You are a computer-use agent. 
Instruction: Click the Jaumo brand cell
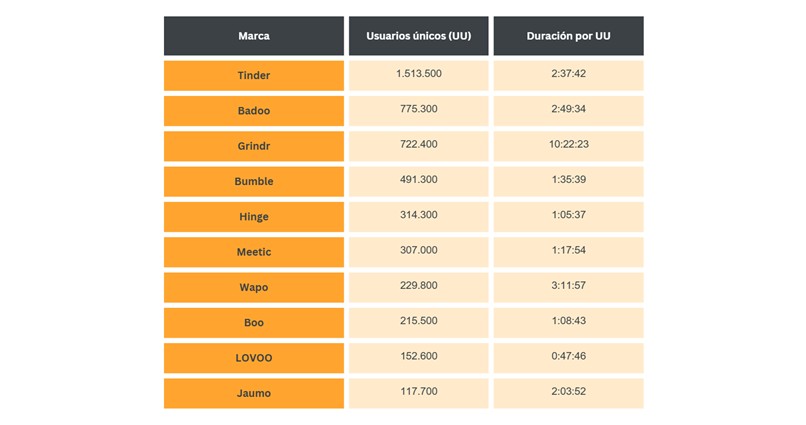click(253, 393)
